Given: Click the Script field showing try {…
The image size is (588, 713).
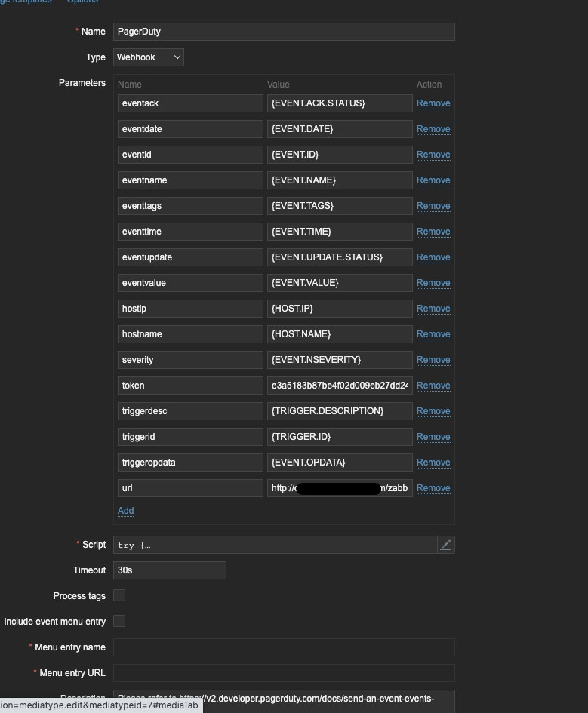Looking at the screenshot, I should click(x=275, y=545).
